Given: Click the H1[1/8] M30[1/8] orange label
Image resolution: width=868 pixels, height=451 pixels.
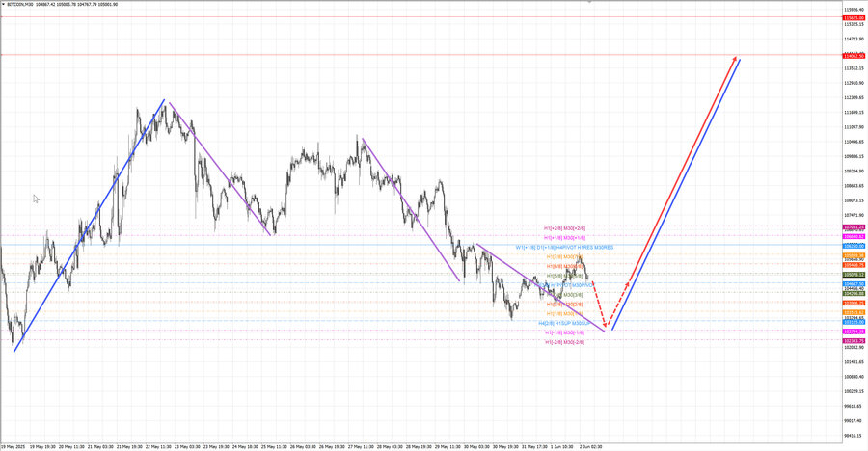Looking at the screenshot, I should coord(564,314).
